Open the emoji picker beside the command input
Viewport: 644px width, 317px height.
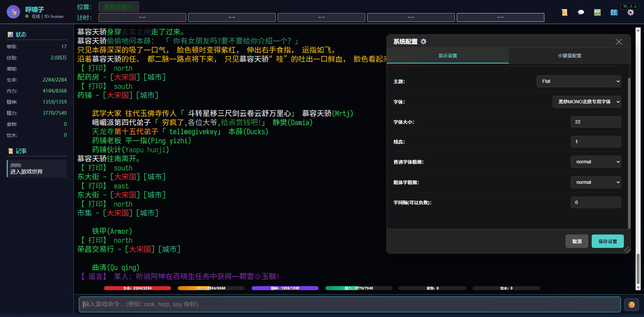pyautogui.click(x=631, y=304)
